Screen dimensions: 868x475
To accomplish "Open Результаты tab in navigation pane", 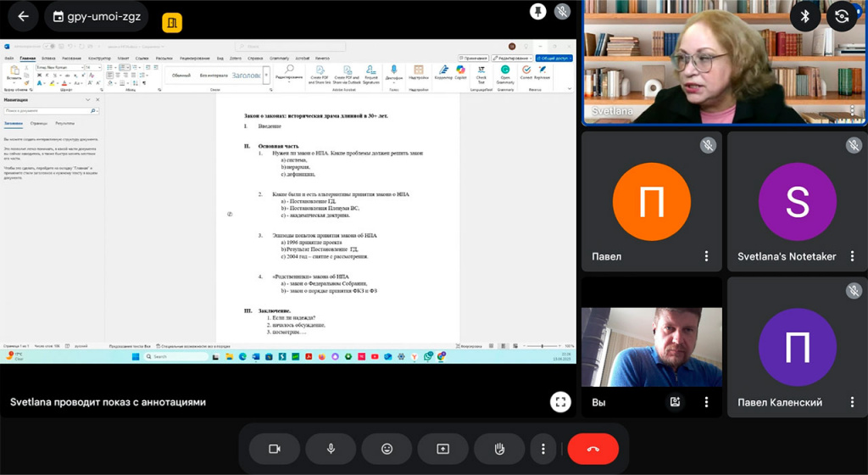I will click(x=64, y=124).
